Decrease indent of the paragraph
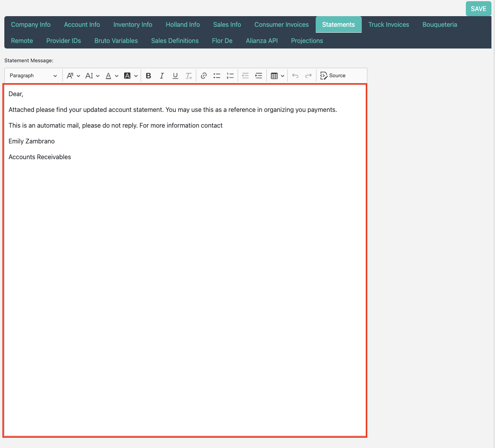 pos(245,76)
